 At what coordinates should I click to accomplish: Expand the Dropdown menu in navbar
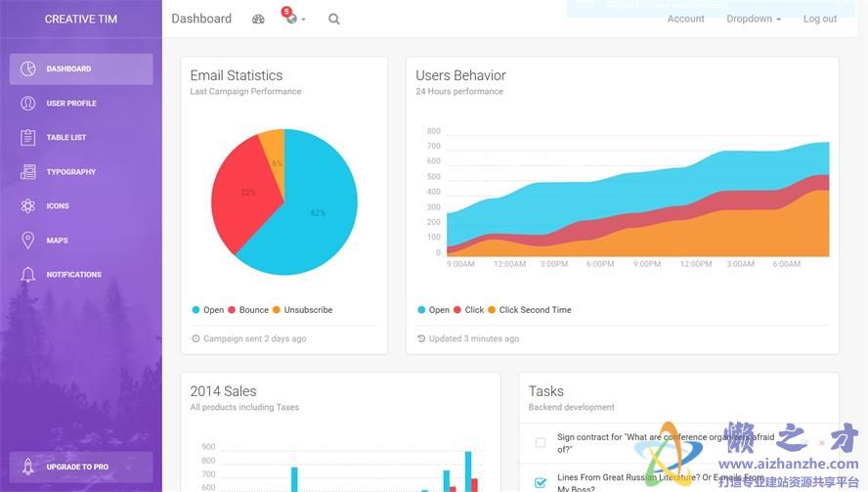click(x=753, y=19)
